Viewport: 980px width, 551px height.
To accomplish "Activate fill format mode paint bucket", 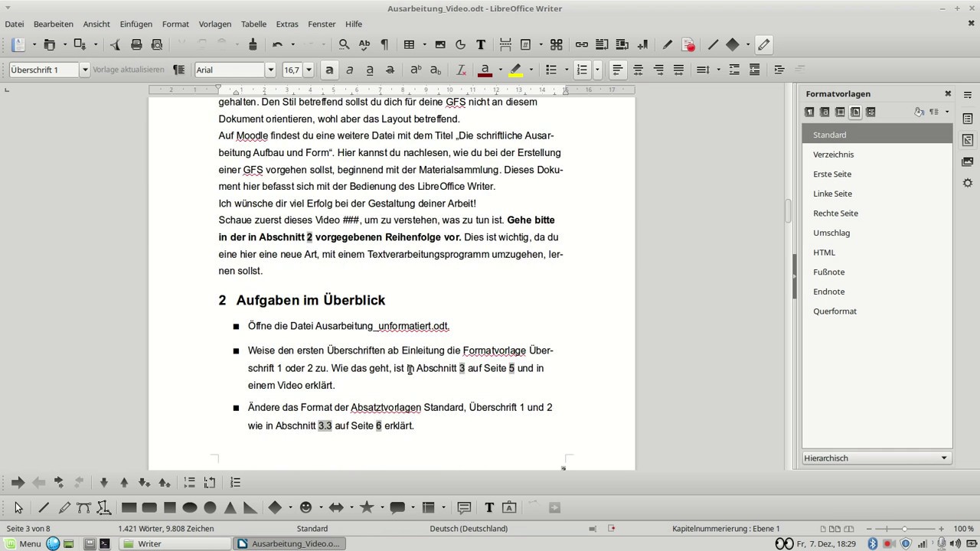I will 919,112.
